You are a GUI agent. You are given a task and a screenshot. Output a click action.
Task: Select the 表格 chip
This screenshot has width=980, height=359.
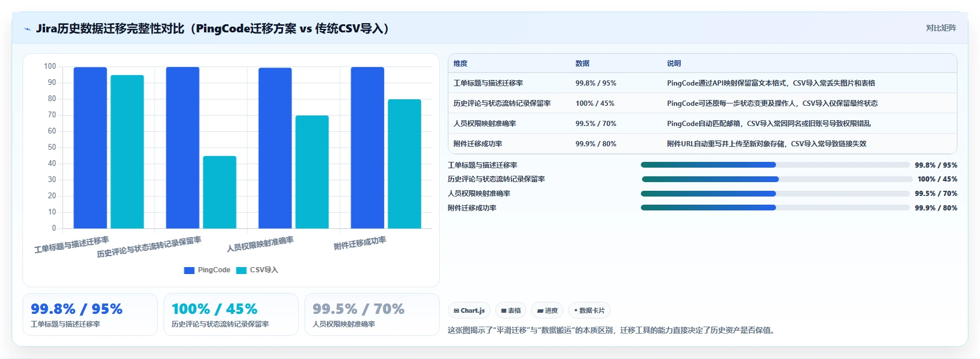click(511, 310)
